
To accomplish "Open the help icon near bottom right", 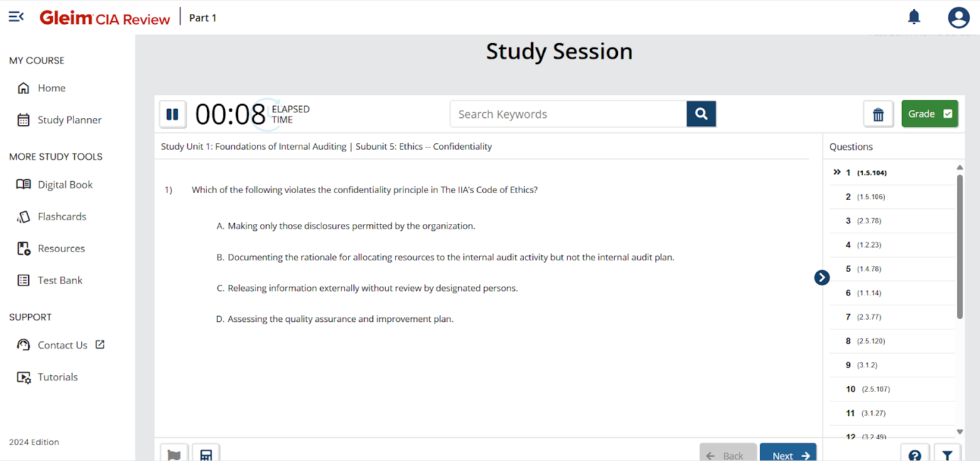I will 915,453.
